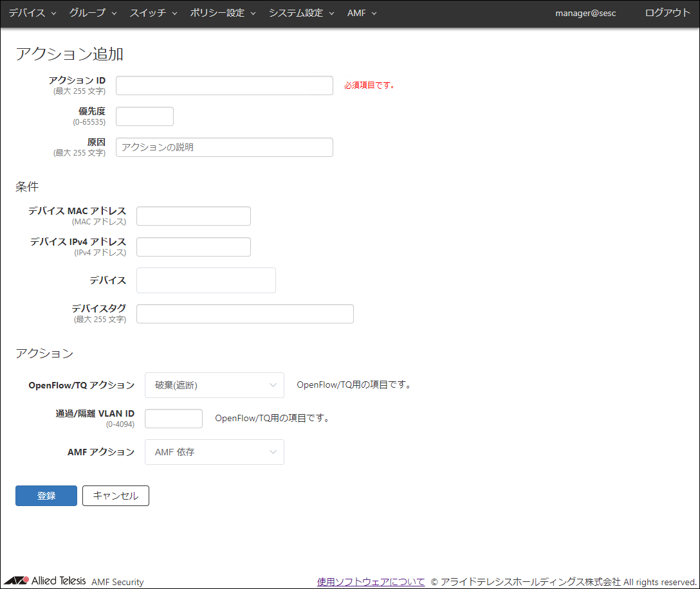Focus the デバイス MAC アドレス field

(193, 216)
